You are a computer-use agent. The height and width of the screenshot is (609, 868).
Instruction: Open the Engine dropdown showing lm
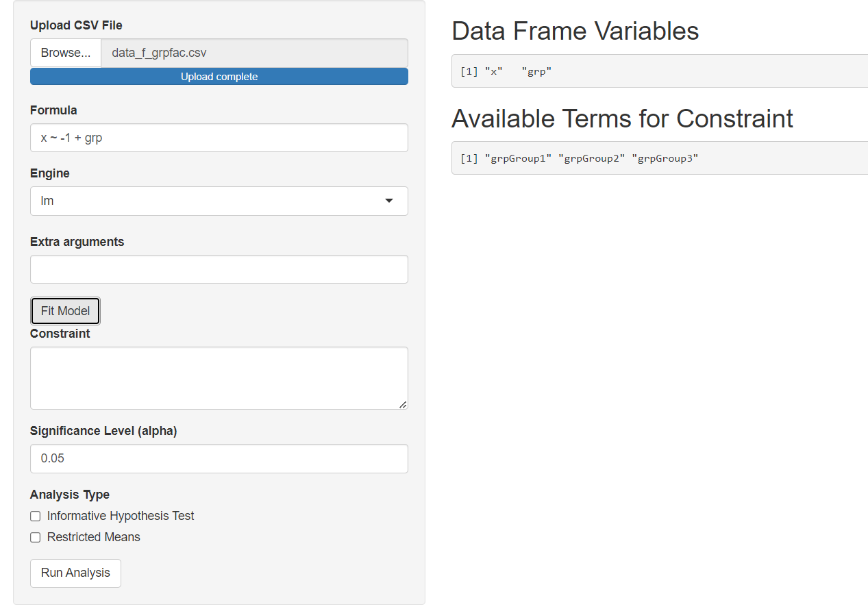[x=219, y=201]
